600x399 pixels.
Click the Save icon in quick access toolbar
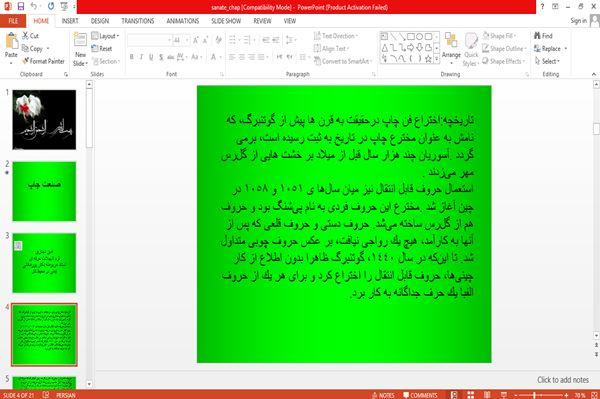pos(21,7)
